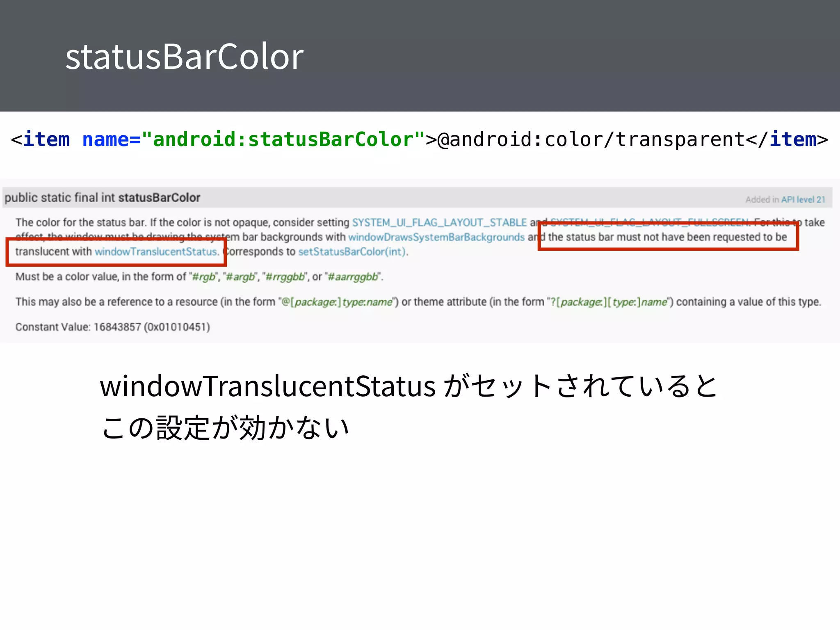The image size is (840, 630).
Task: Click the '#aarrggbb' color format text
Action: pyautogui.click(x=353, y=277)
